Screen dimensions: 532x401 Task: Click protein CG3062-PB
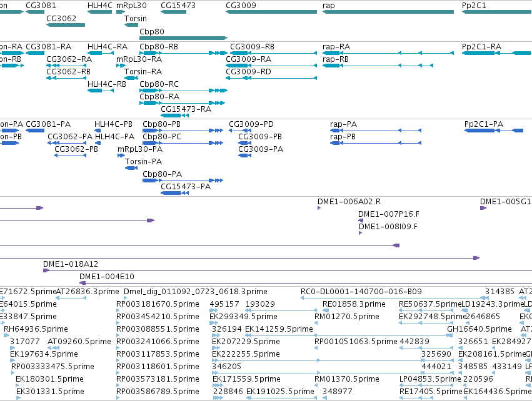pos(71,156)
